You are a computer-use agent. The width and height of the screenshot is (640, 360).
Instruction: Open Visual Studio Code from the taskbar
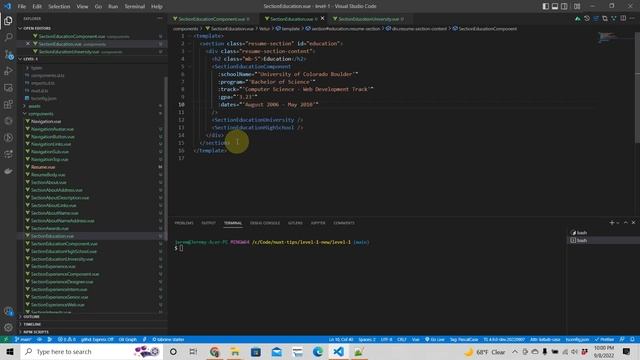point(338,351)
